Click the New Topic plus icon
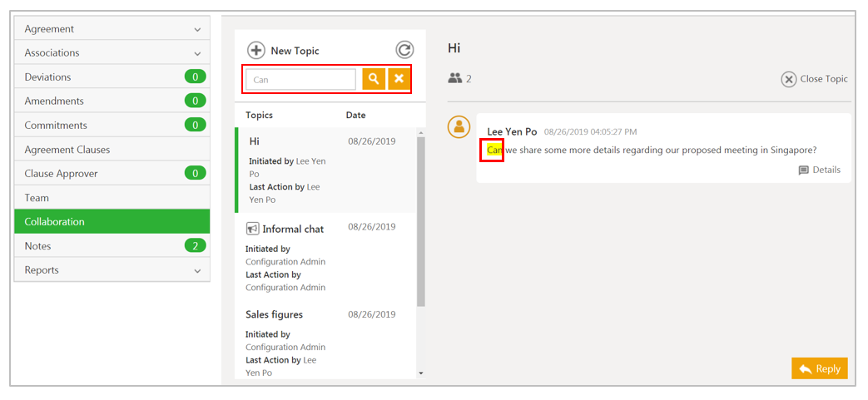 pyautogui.click(x=256, y=51)
